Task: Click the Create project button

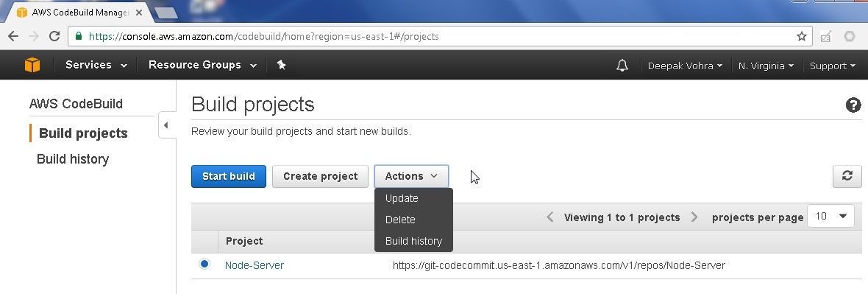Action: (321, 176)
